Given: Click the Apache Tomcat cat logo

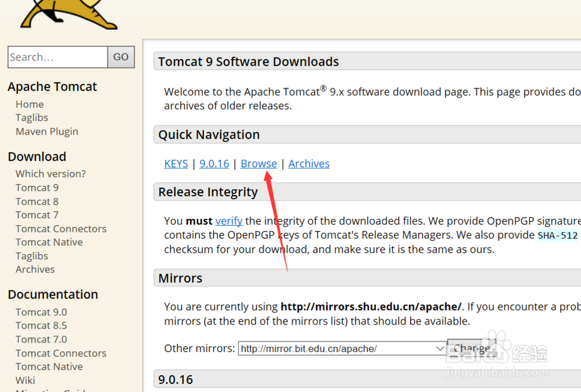Looking at the screenshot, I should pos(68,13).
